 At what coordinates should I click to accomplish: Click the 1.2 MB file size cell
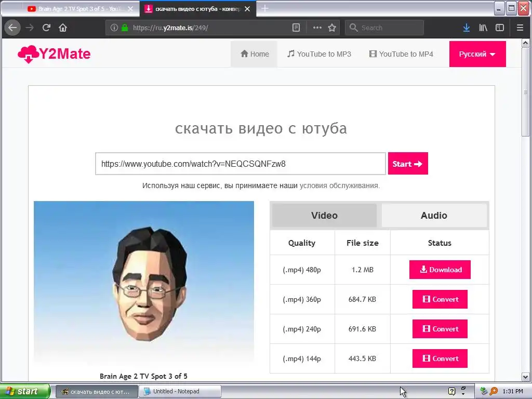pos(362,270)
